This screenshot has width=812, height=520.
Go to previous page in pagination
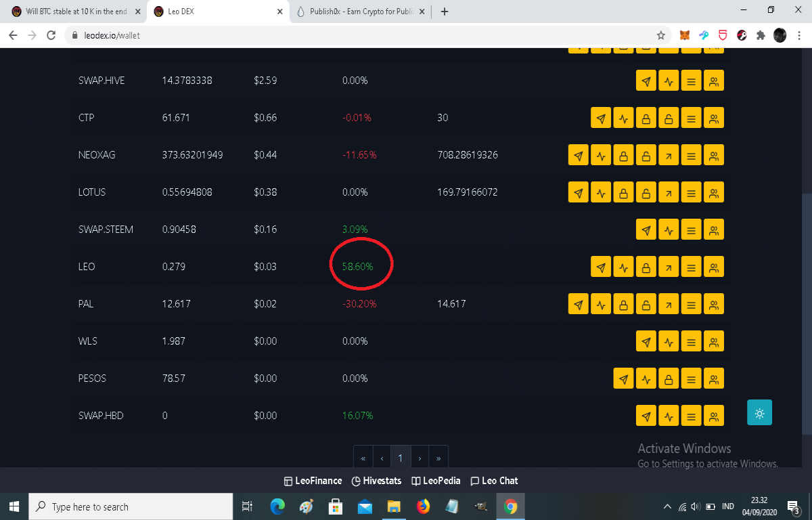click(382, 458)
